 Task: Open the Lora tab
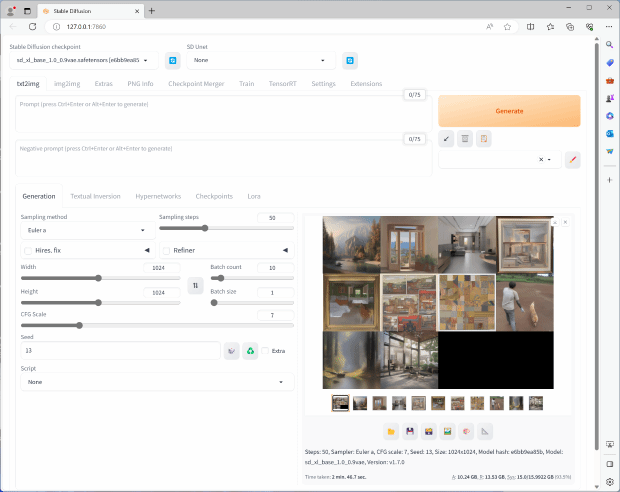pyautogui.click(x=254, y=196)
